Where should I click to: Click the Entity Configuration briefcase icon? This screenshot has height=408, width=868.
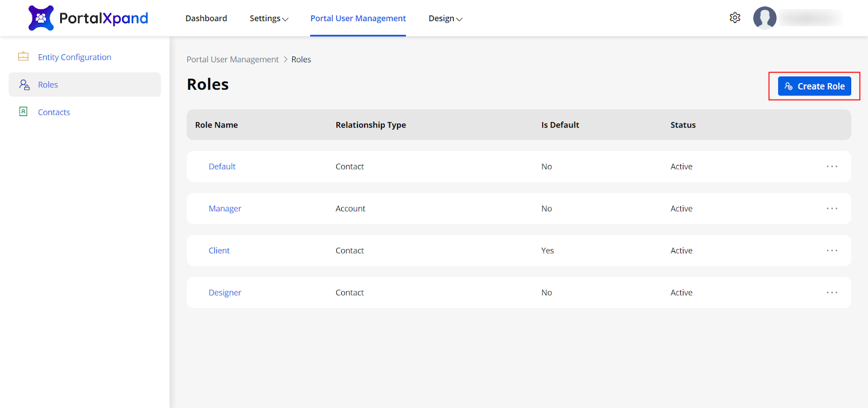click(x=23, y=56)
